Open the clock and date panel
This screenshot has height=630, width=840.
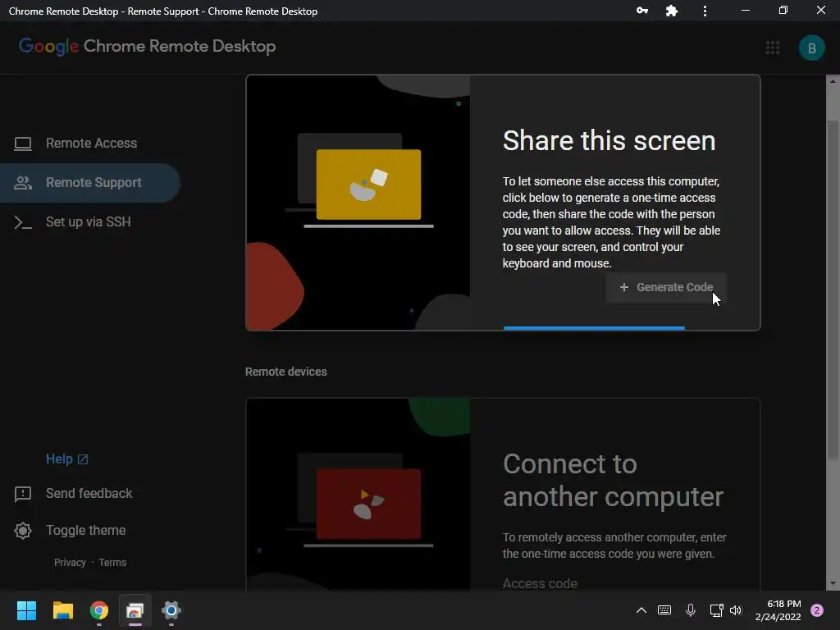coord(778,610)
